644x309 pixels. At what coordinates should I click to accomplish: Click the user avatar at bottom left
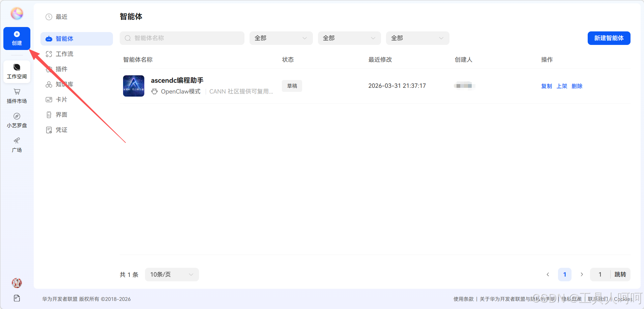(17, 283)
